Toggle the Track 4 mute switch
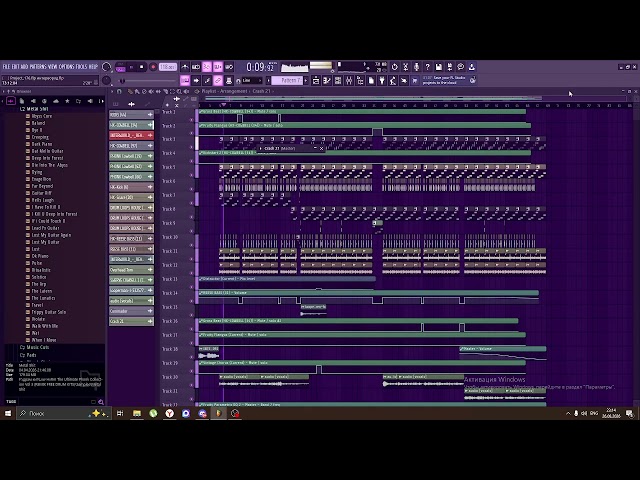The height and width of the screenshot is (480, 640). [x=191, y=161]
